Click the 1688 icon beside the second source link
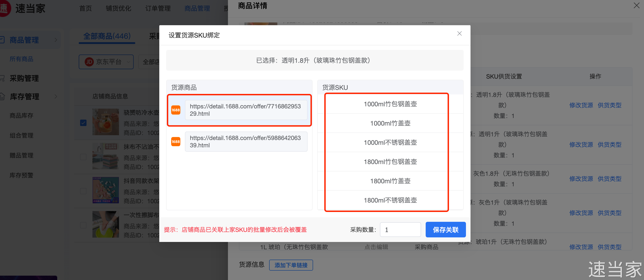This screenshot has width=644, height=280. pos(176,142)
